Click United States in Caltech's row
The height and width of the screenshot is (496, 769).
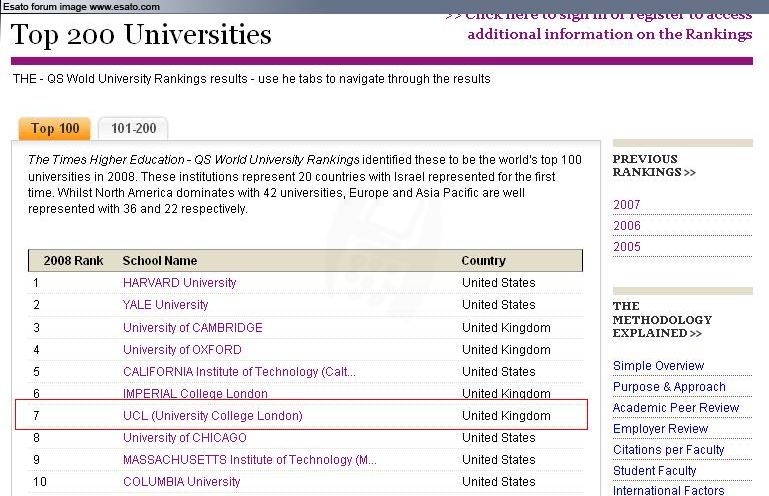pyautogui.click(x=498, y=372)
